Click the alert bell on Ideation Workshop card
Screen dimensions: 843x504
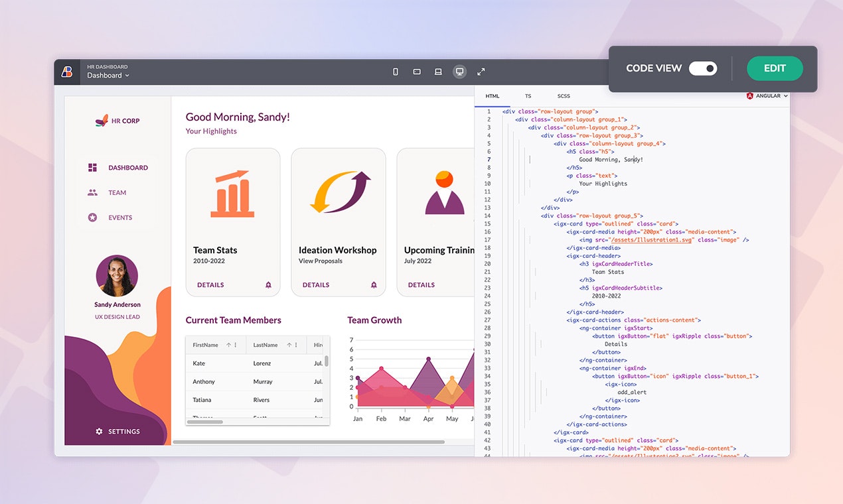(x=374, y=284)
